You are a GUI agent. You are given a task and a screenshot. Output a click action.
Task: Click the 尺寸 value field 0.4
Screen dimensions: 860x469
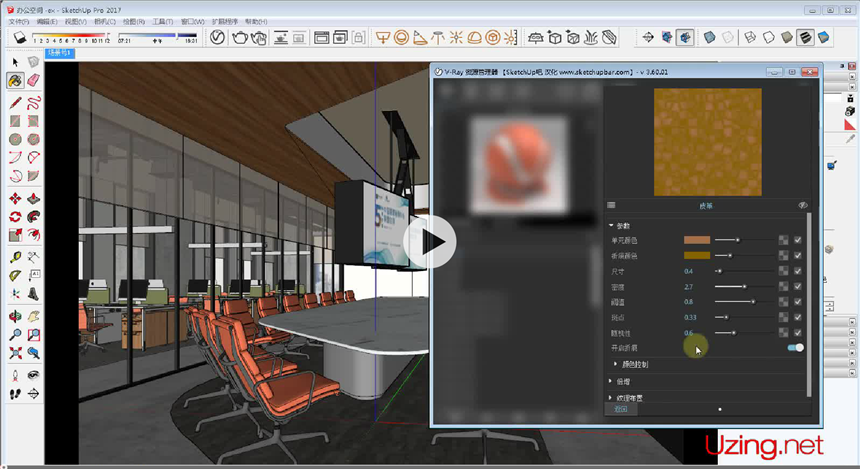688,271
